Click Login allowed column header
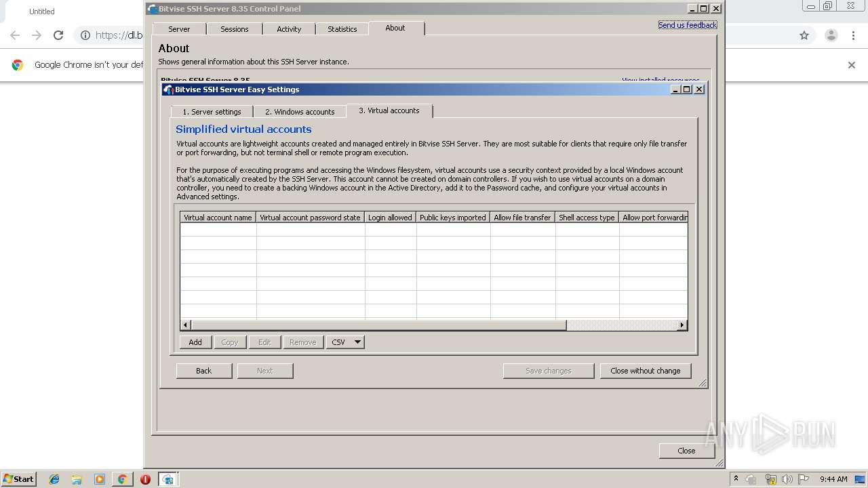This screenshot has height=488, width=868. point(391,218)
